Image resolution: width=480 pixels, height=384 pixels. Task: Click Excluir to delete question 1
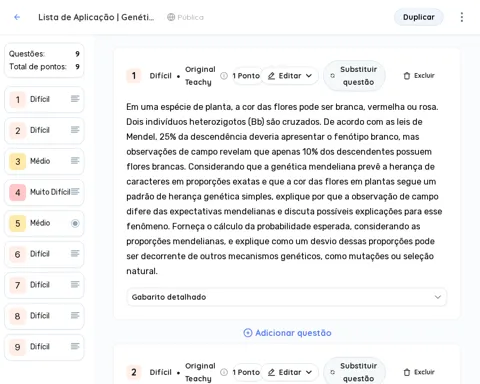(x=419, y=76)
